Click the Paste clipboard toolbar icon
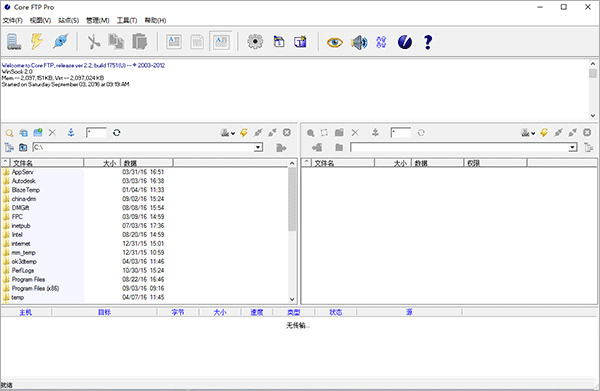600x391 pixels. click(x=140, y=42)
